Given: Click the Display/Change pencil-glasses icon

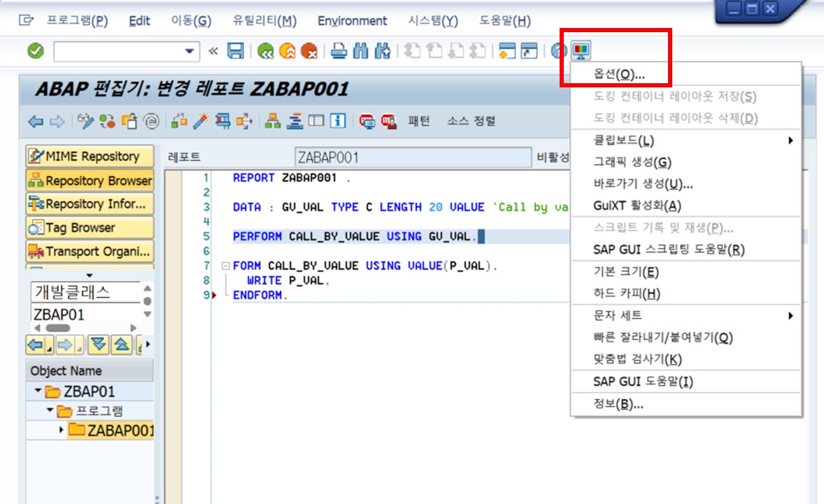Looking at the screenshot, I should pos(85,121).
